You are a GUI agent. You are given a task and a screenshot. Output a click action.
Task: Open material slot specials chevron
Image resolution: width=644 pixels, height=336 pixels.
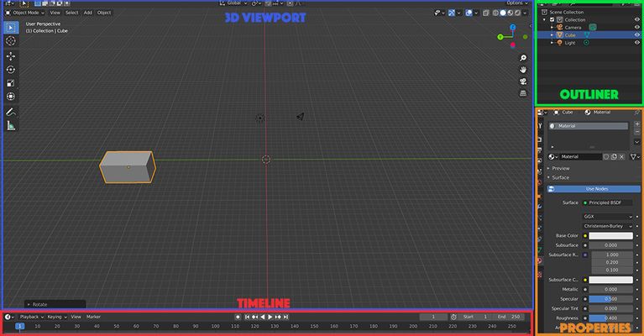(637, 142)
